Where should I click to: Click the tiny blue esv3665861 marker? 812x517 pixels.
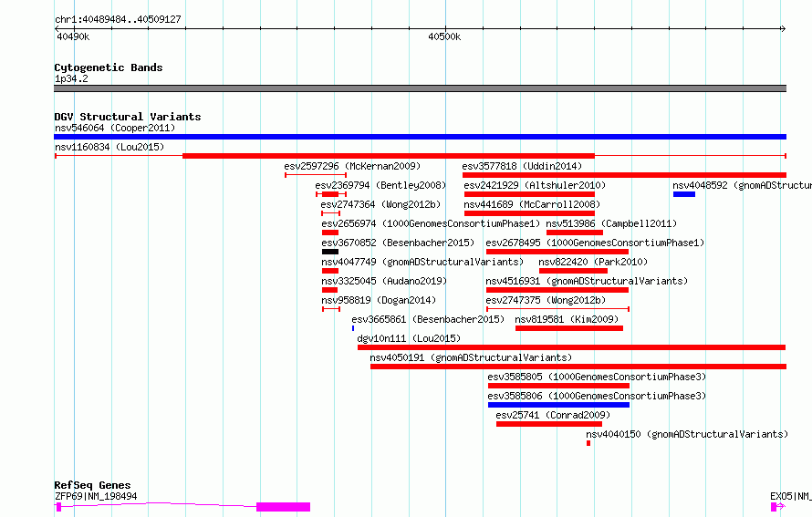pos(353,328)
